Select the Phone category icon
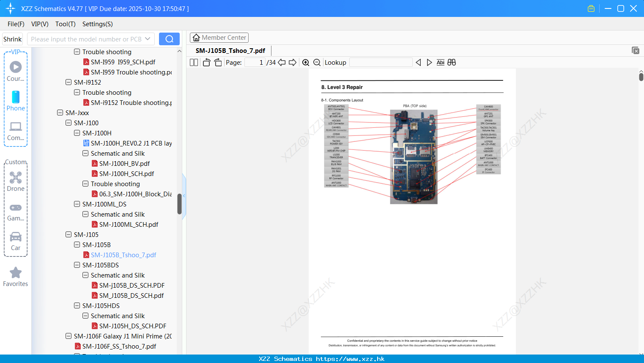The height and width of the screenshot is (363, 644). click(16, 101)
